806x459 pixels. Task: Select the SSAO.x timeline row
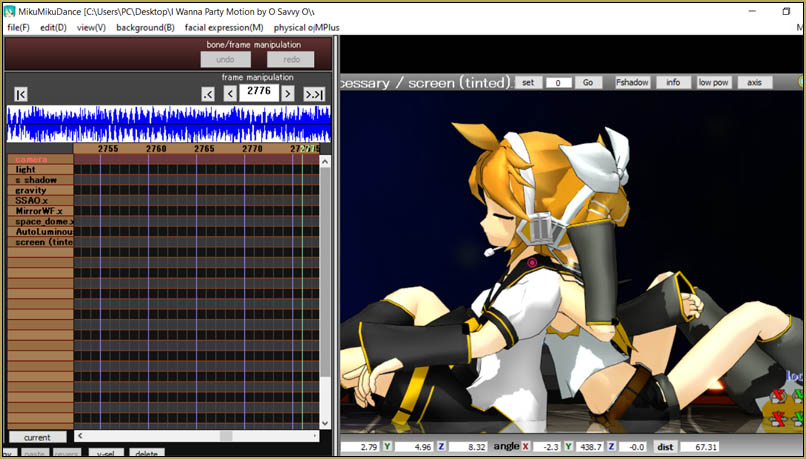[x=41, y=200]
